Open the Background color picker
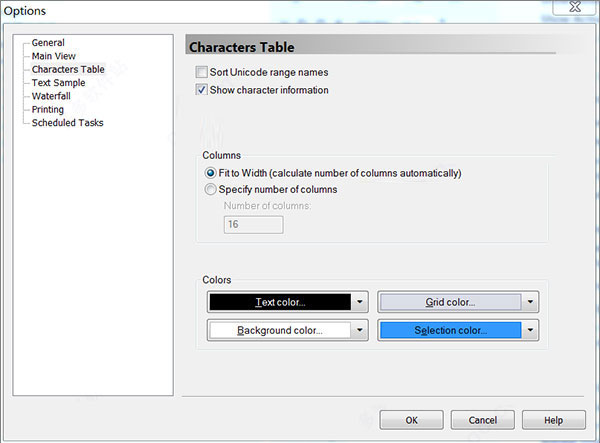The height and width of the screenshot is (443, 600). coord(280,330)
